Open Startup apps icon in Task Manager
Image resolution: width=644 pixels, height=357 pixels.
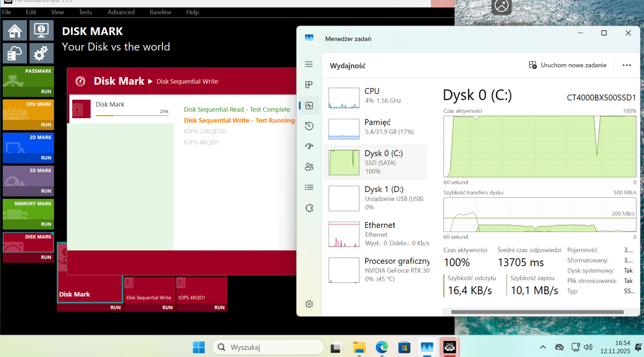coord(309,146)
